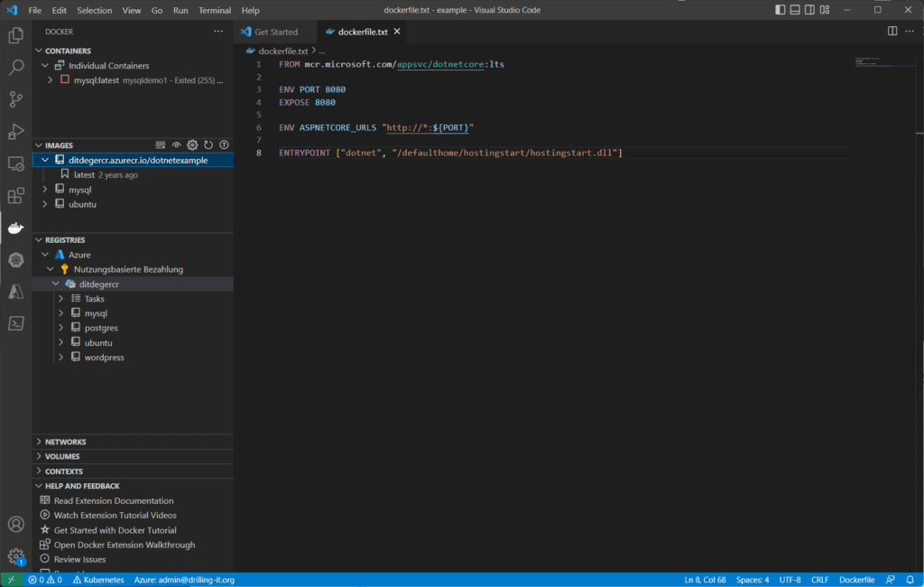Screen dimensions: 924x587
Task: Click the feedback icon in status bar
Action: (x=890, y=580)
